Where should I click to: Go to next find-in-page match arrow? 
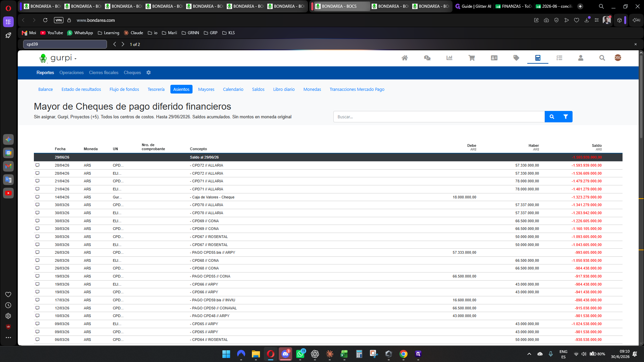pyautogui.click(x=123, y=44)
